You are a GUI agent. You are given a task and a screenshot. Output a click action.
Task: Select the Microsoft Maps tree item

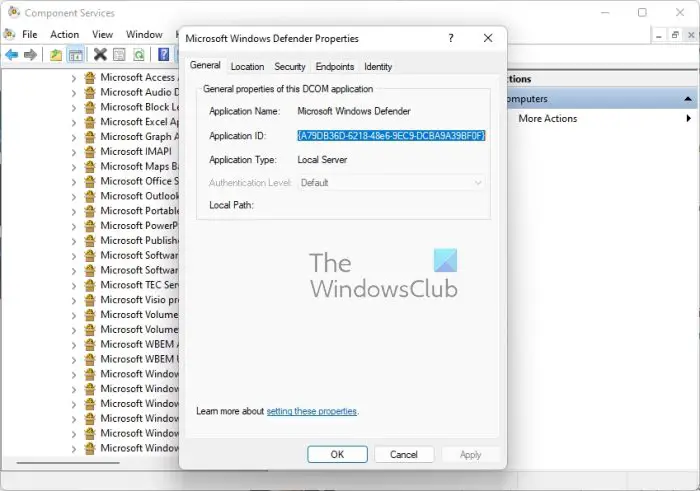[139, 166]
